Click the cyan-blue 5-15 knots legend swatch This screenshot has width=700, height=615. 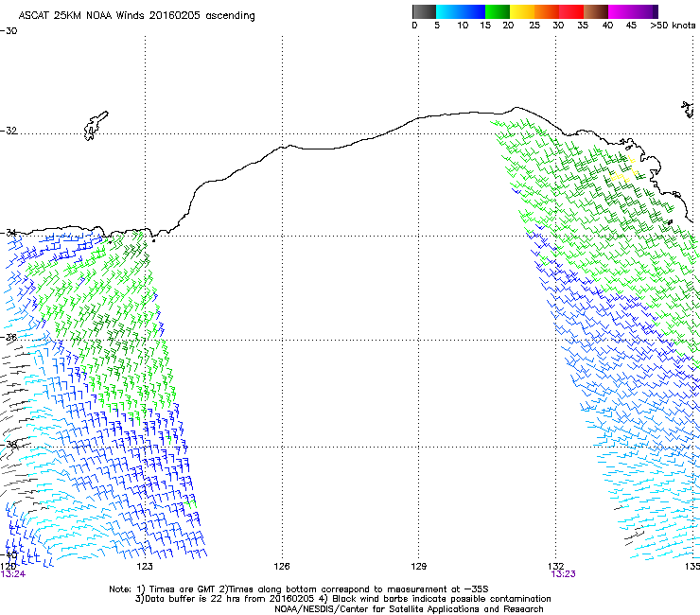tap(461, 11)
